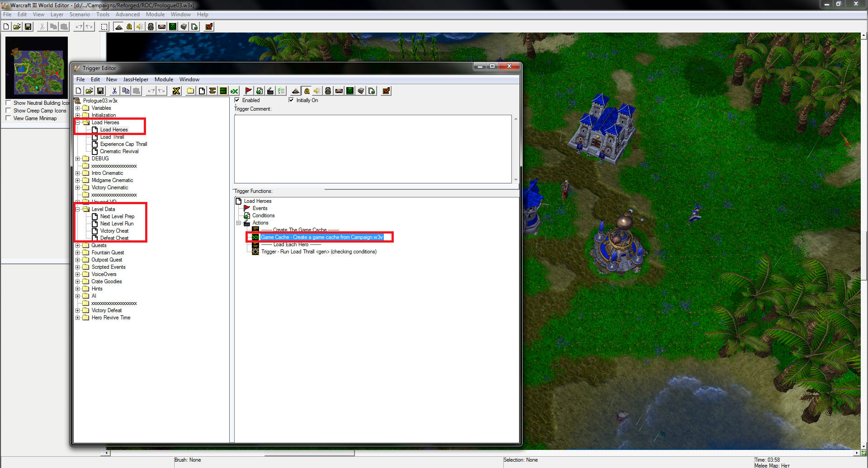
Task: Select Events node in Trigger Functions
Action: [x=260, y=208]
